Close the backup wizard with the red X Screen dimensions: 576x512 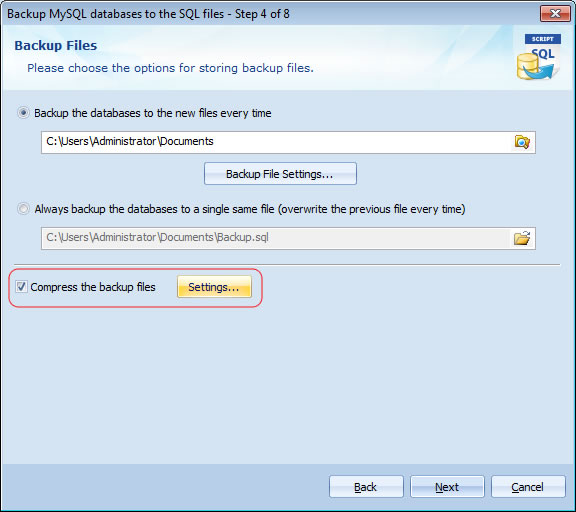tap(555, 14)
